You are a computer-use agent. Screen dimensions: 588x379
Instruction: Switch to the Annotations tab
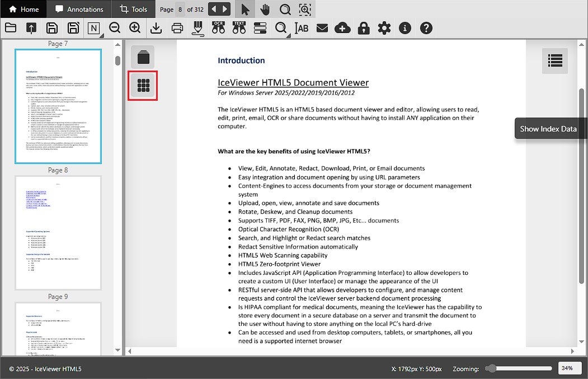[79, 10]
